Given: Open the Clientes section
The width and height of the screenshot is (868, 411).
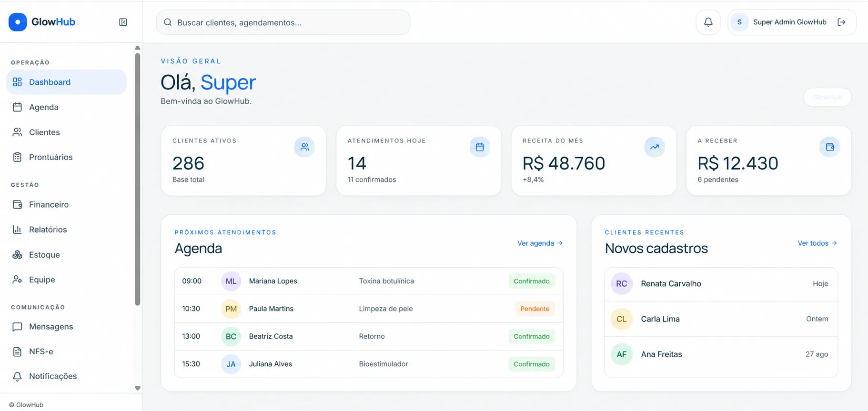Looking at the screenshot, I should [67, 132].
